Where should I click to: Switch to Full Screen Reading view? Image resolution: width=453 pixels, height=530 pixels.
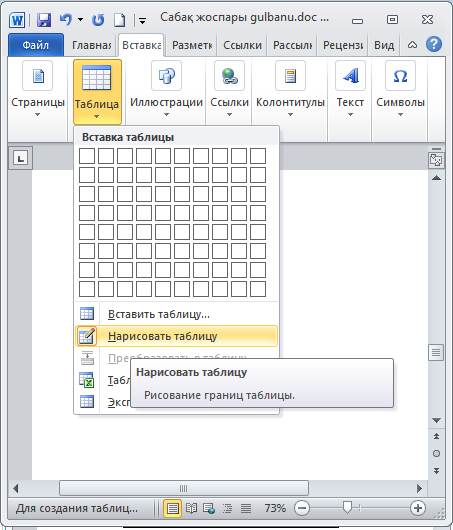pos(191,508)
